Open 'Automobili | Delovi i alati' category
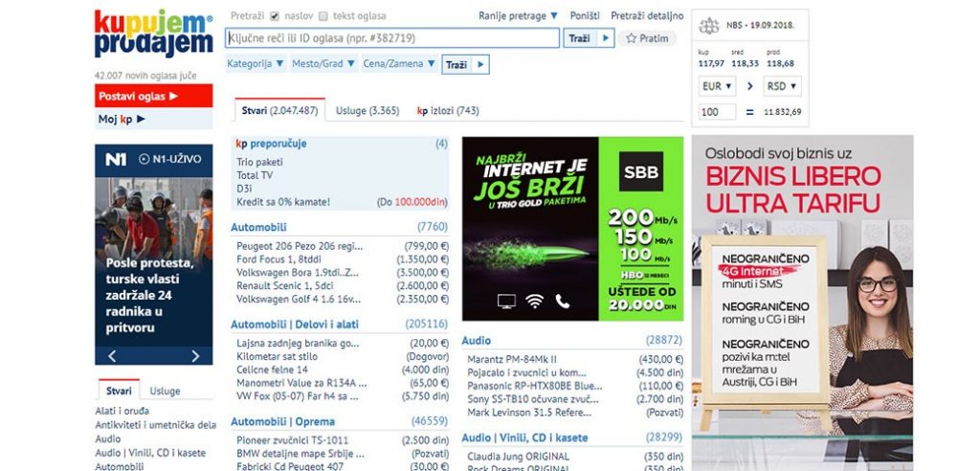The height and width of the screenshot is (471, 980). [295, 324]
